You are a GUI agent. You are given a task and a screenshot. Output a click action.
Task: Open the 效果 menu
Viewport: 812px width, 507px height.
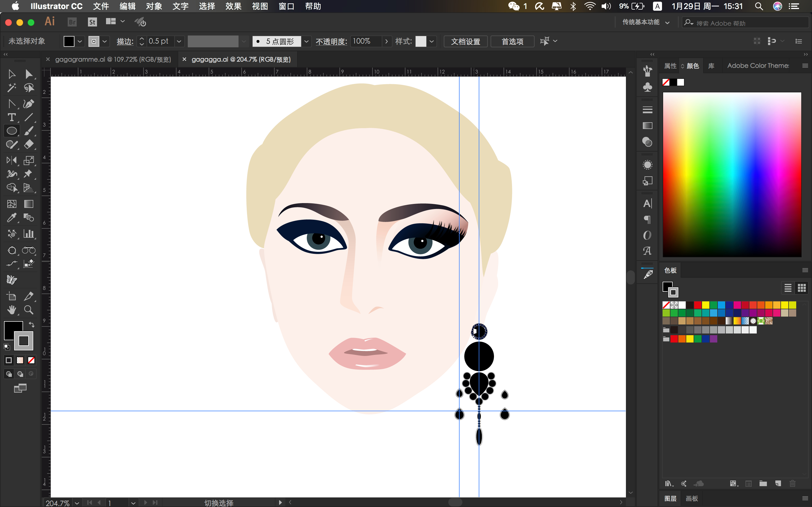point(233,6)
